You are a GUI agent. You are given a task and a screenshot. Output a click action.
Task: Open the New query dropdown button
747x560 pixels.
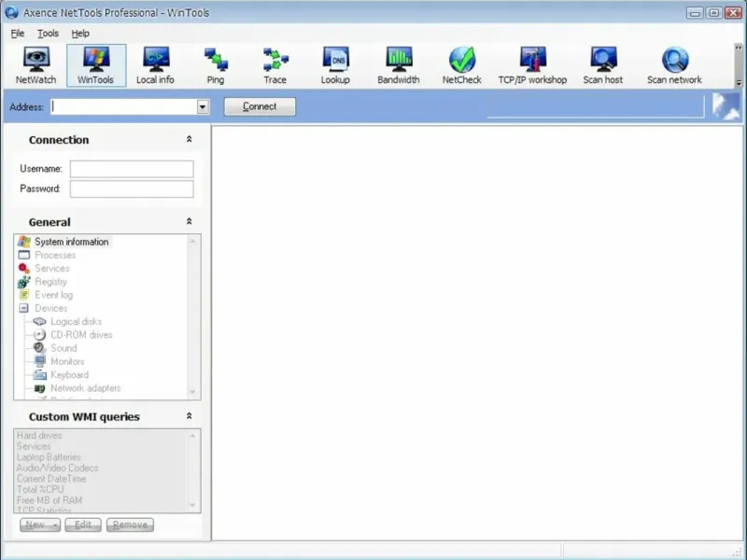coord(40,525)
